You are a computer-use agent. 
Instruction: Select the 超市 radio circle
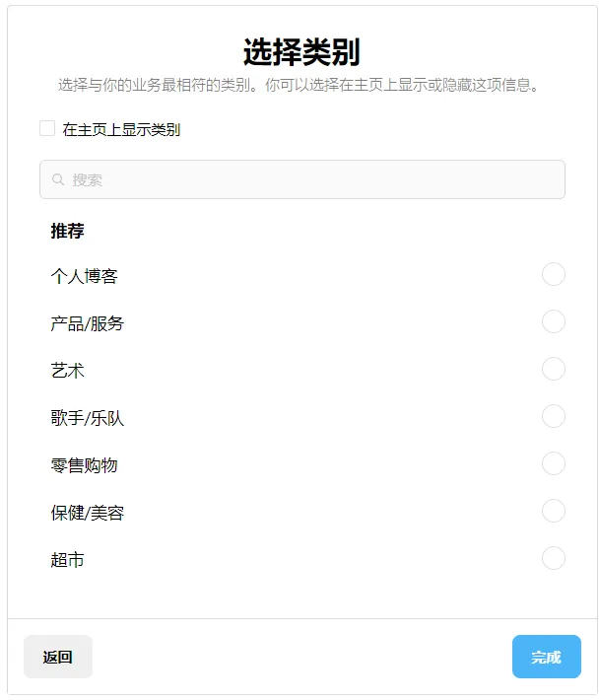[554, 558]
